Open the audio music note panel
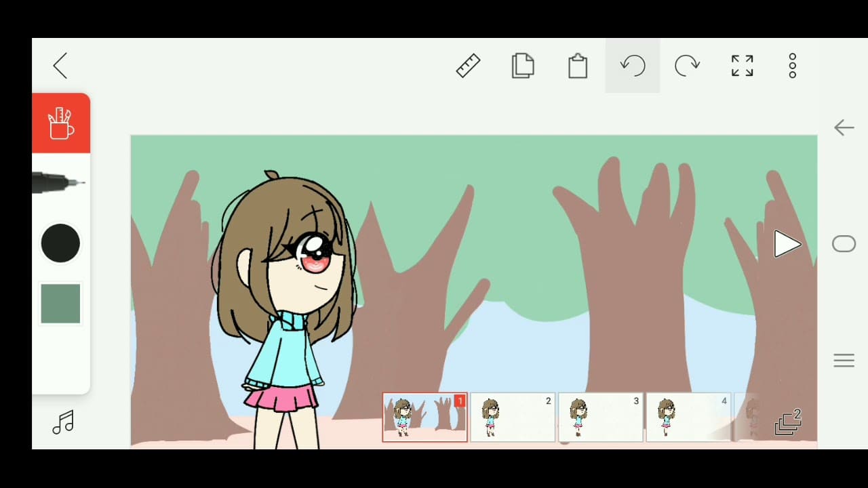 (63, 422)
